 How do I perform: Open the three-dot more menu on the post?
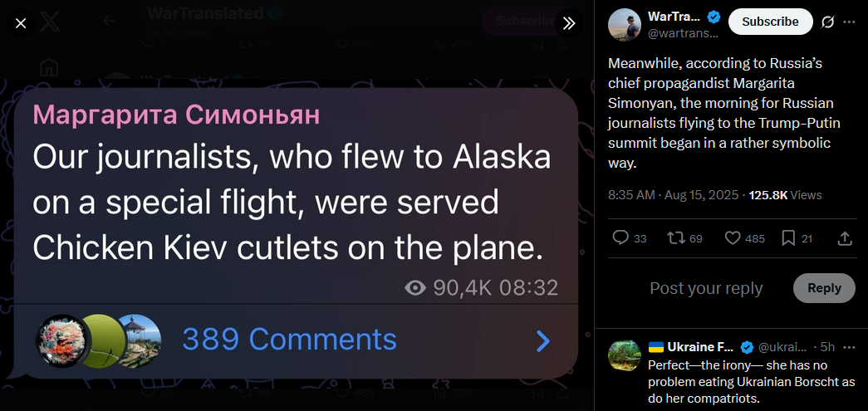point(849,22)
